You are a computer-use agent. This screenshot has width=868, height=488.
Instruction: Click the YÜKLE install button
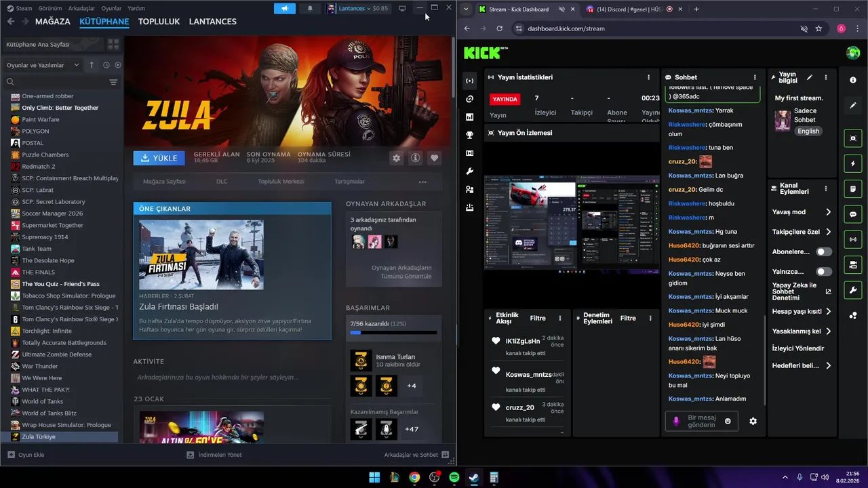click(159, 158)
